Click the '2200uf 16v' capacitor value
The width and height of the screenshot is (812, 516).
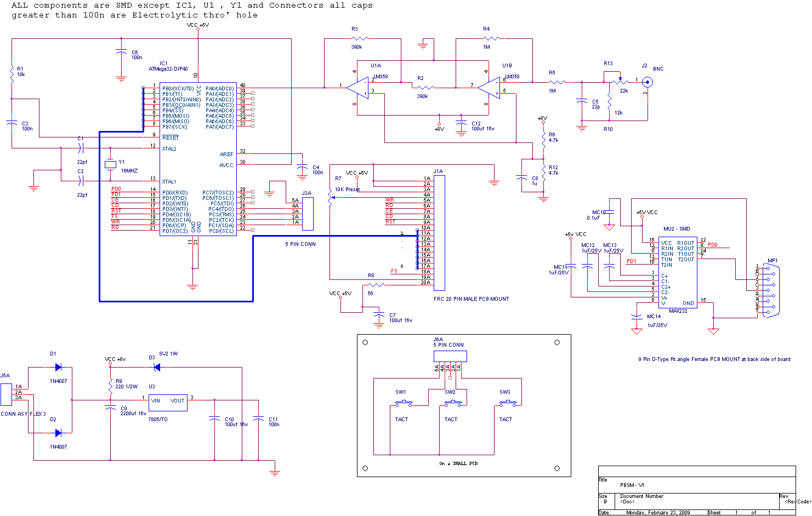click(134, 414)
